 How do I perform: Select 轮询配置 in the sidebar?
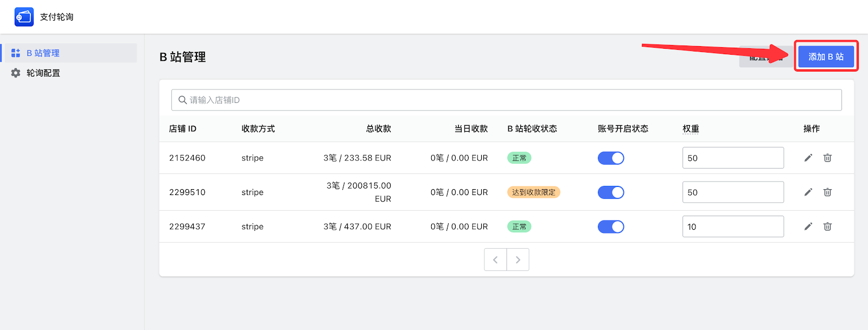[43, 73]
